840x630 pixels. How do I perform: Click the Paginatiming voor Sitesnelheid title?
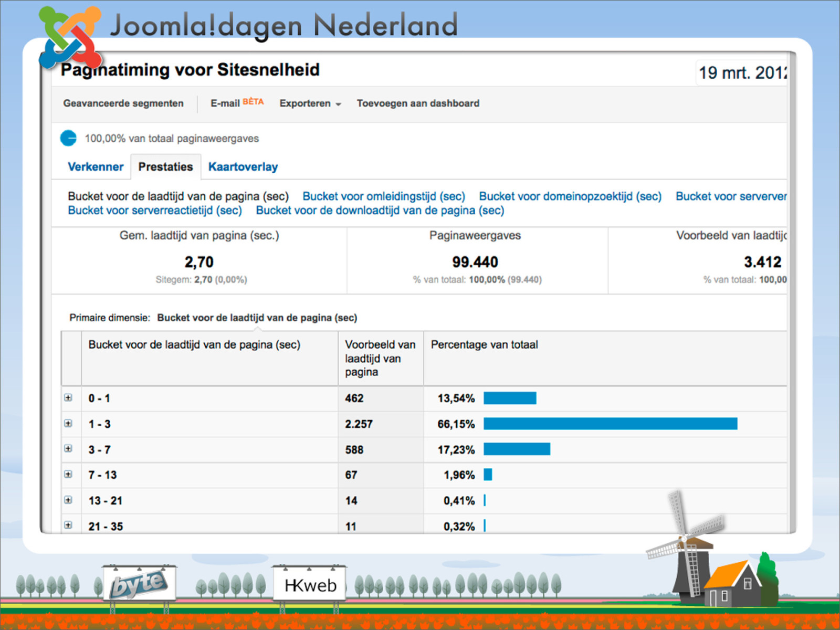click(x=190, y=70)
